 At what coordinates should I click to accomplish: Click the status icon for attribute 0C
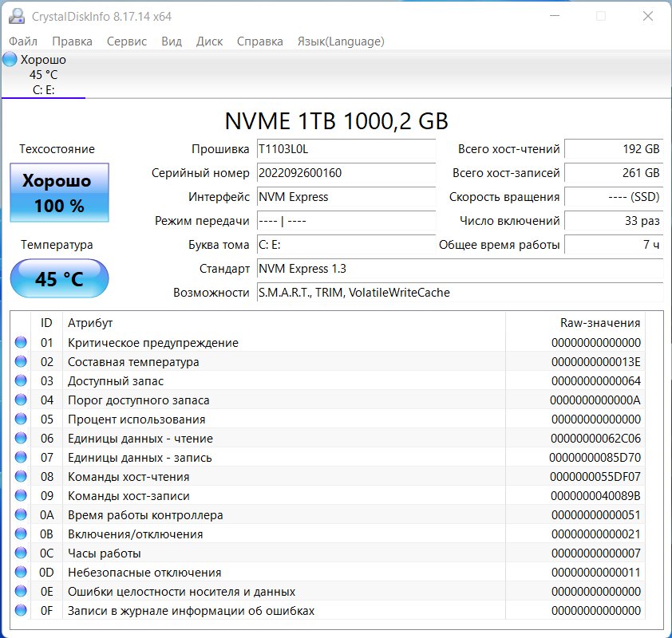tap(21, 553)
